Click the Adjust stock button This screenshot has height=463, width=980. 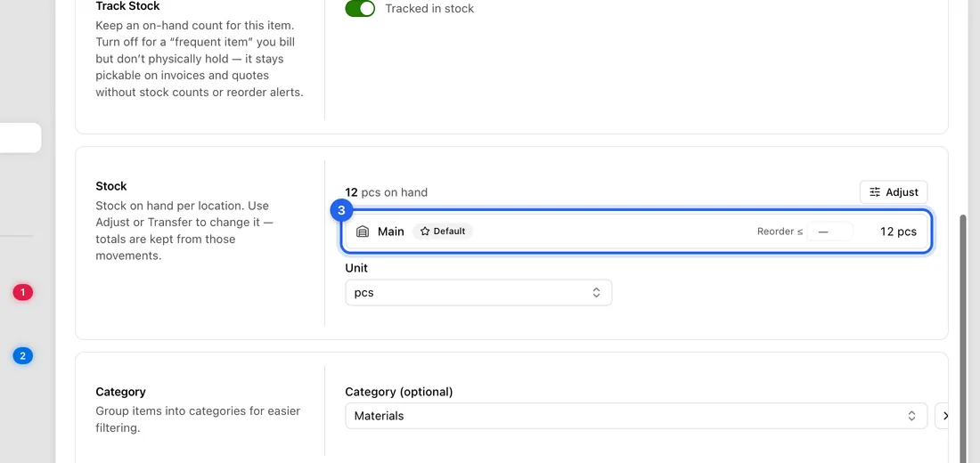tap(894, 192)
